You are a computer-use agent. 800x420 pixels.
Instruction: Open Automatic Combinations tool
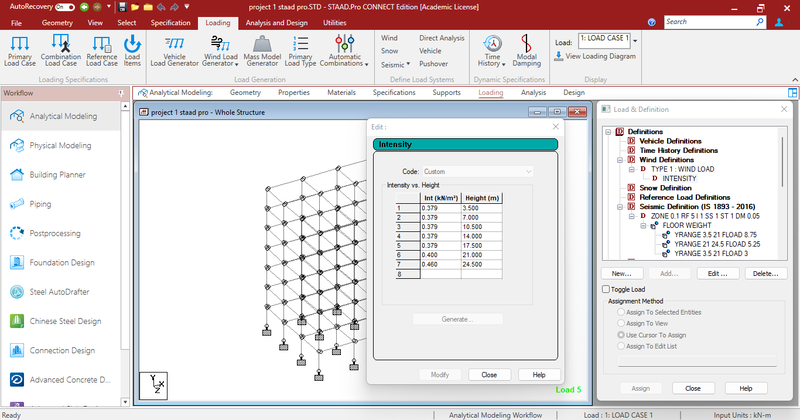point(344,50)
